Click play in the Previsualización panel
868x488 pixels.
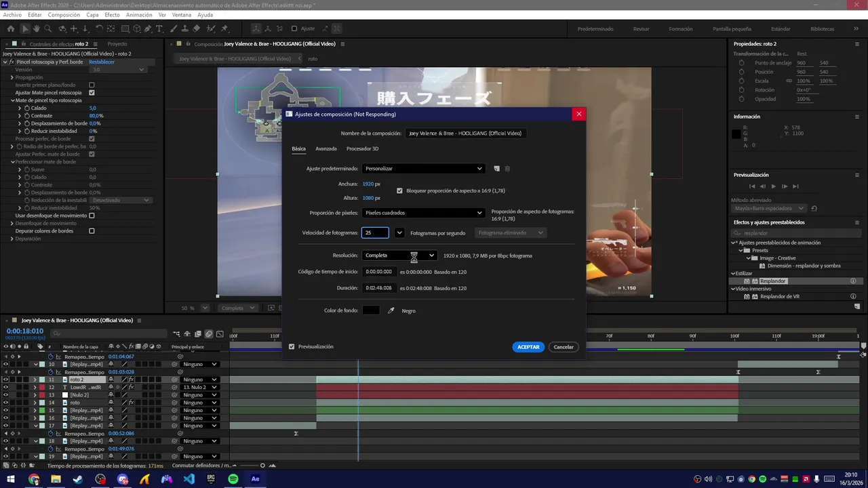pos(774,186)
